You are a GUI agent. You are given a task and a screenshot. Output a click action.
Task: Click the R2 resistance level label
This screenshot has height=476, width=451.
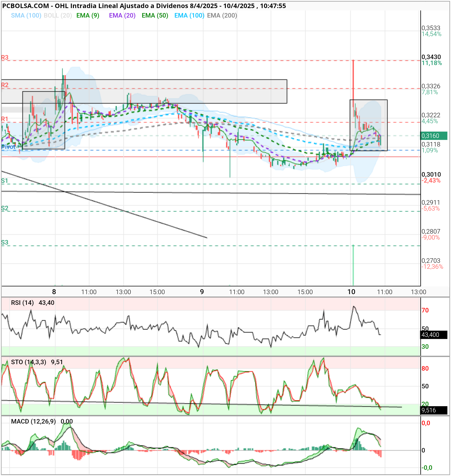coord(5,85)
